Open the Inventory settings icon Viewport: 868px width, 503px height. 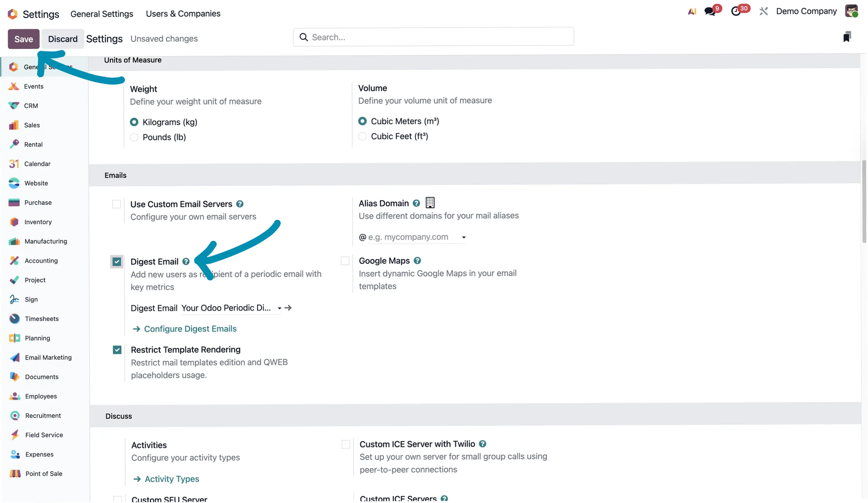[x=14, y=222]
